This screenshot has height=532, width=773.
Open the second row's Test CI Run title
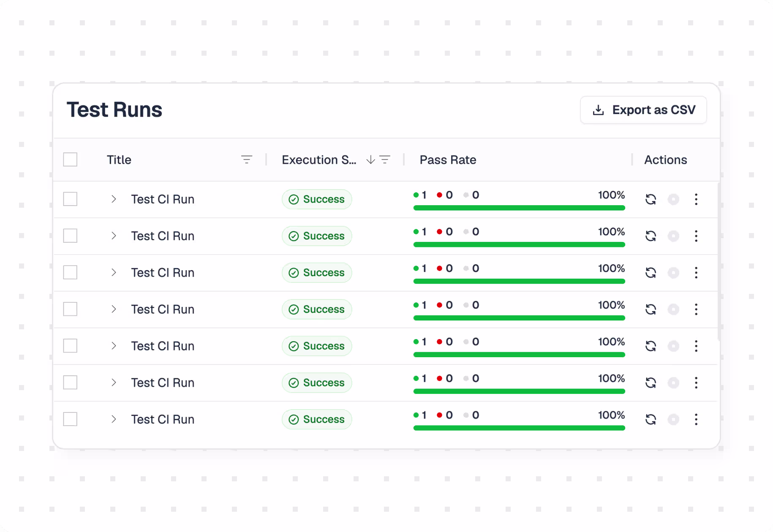click(x=163, y=236)
